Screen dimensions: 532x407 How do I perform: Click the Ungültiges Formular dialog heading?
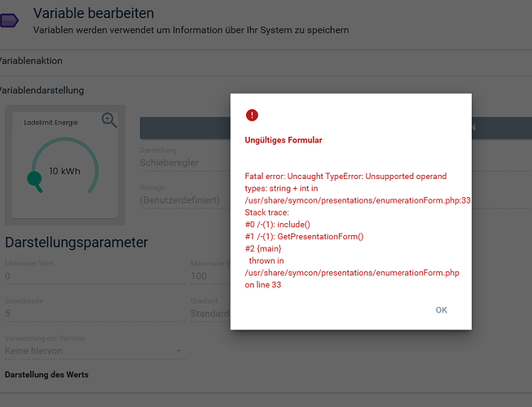coord(284,140)
